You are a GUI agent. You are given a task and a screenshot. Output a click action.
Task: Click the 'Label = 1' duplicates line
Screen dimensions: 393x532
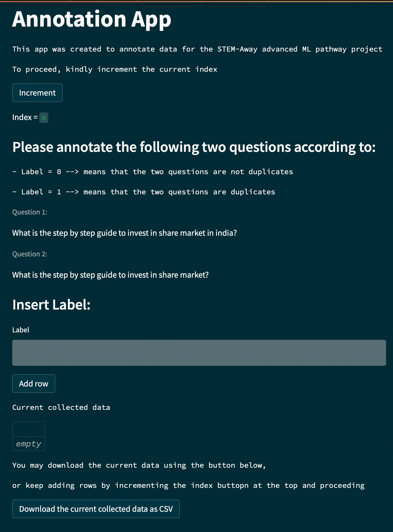point(144,192)
